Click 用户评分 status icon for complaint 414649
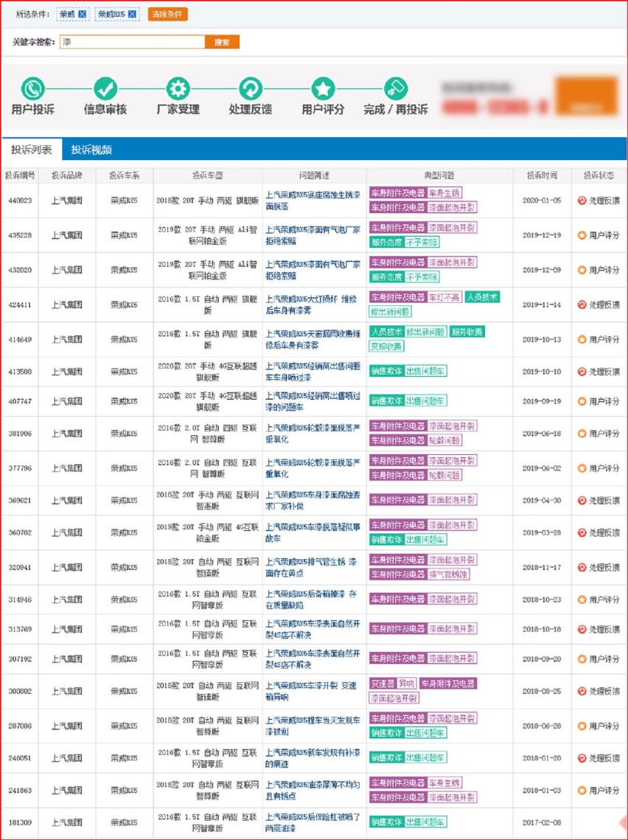The width and height of the screenshot is (628, 840). 582,339
